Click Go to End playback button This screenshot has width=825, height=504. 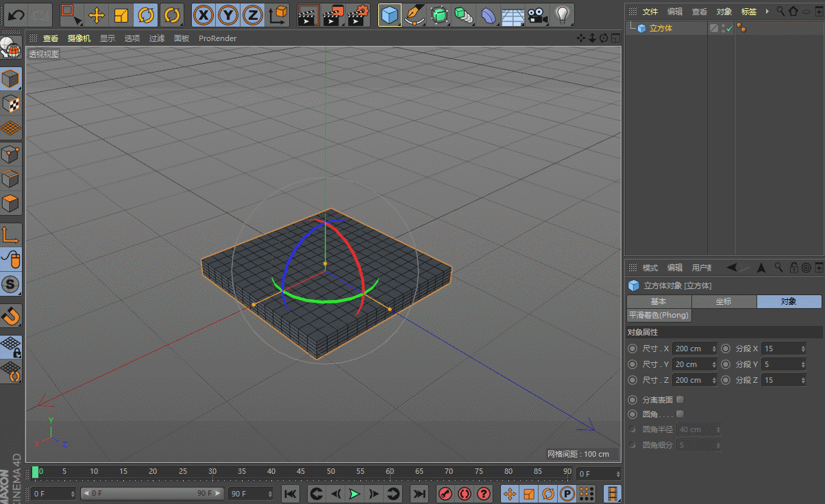(x=419, y=494)
